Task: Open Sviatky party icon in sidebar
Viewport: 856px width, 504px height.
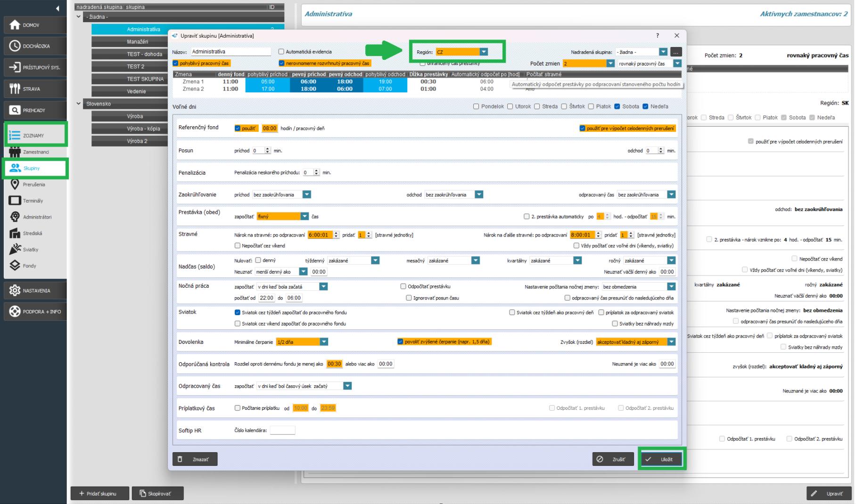Action: pos(15,249)
